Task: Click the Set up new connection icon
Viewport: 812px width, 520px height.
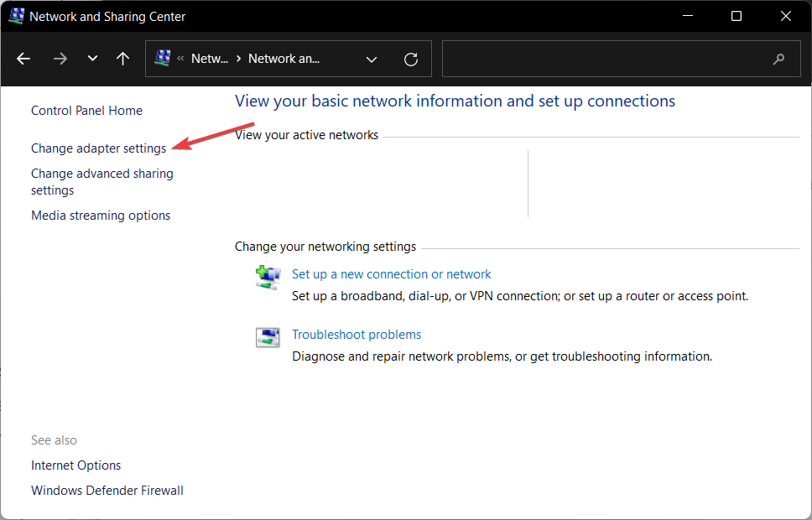Action: click(268, 278)
